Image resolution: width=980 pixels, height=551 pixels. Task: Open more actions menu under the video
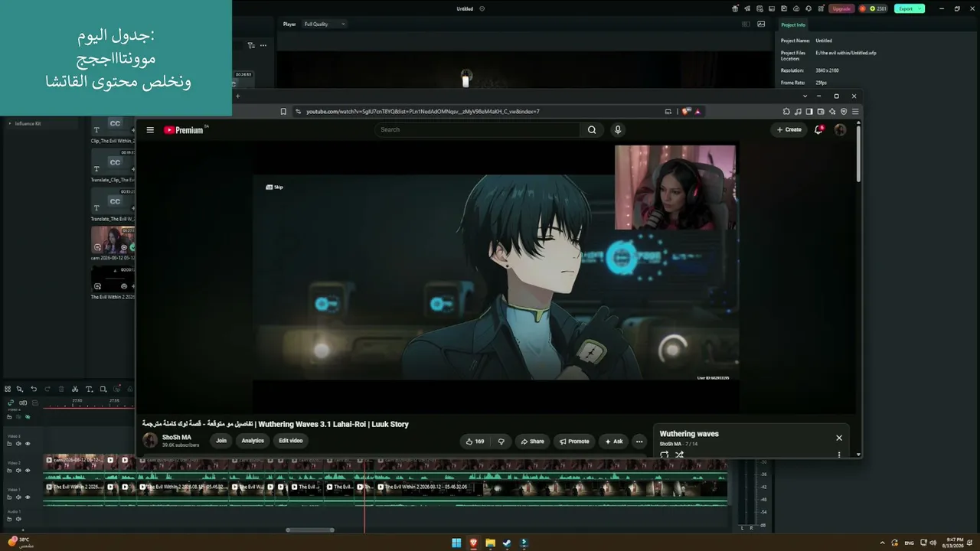[x=639, y=442]
